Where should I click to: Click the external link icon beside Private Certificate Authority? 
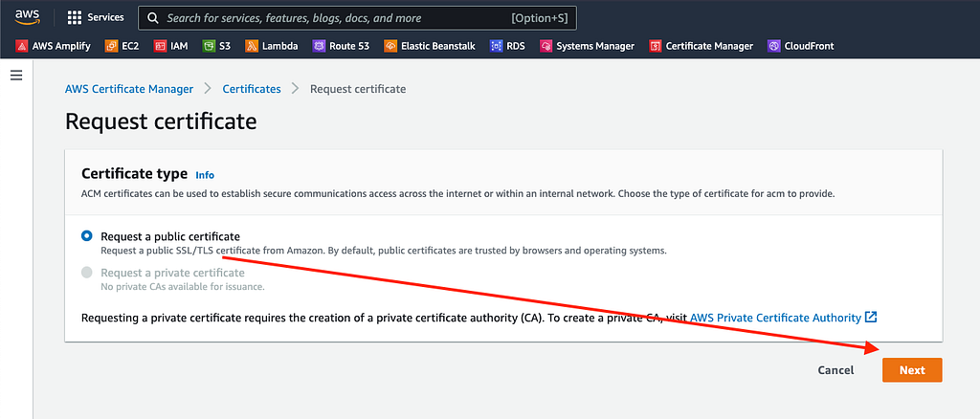tap(871, 318)
